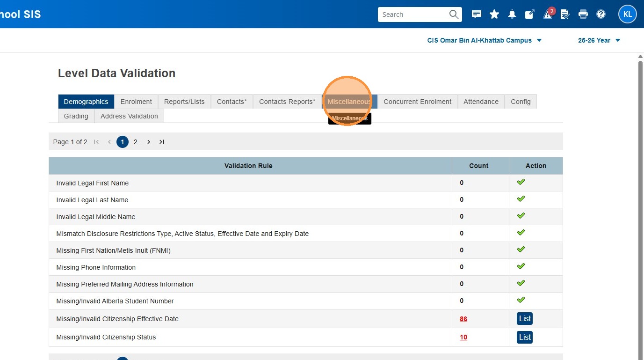This screenshot has height=360, width=644.
Task: Select the Concurrent Enrolment tab
Action: pyautogui.click(x=417, y=102)
